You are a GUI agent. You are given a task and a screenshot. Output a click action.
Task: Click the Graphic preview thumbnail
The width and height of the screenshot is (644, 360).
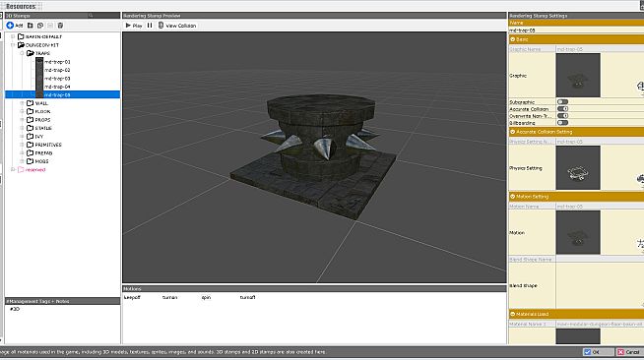click(578, 75)
